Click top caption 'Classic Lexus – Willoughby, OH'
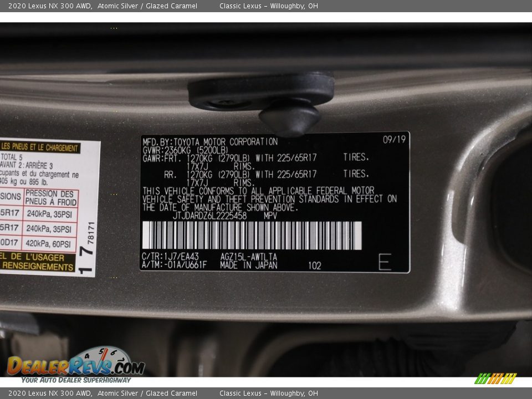Viewport: 532px width, 399px height. 269,6
